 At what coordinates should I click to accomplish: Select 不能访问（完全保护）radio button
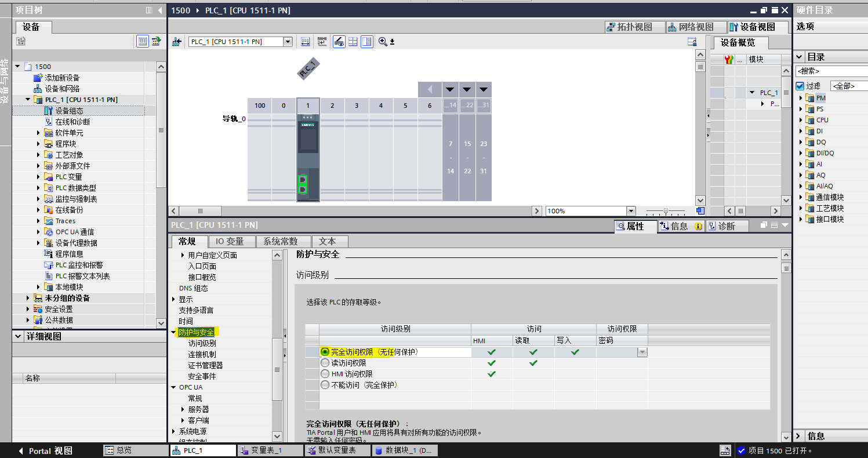(325, 385)
